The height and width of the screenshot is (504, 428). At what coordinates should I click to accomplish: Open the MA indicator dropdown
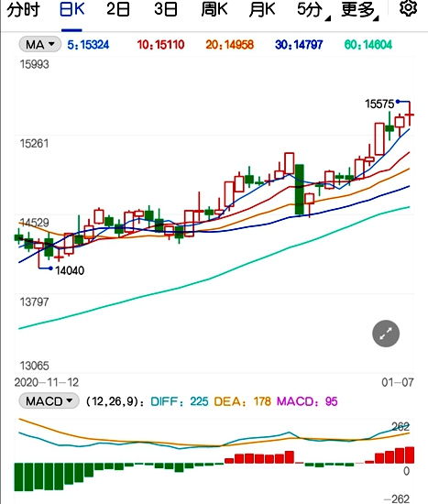pos(40,44)
